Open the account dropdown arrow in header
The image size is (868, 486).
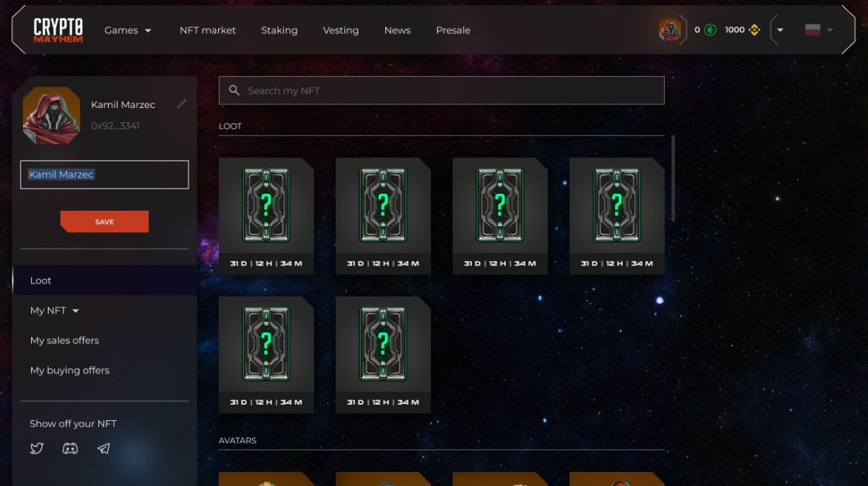tap(780, 30)
